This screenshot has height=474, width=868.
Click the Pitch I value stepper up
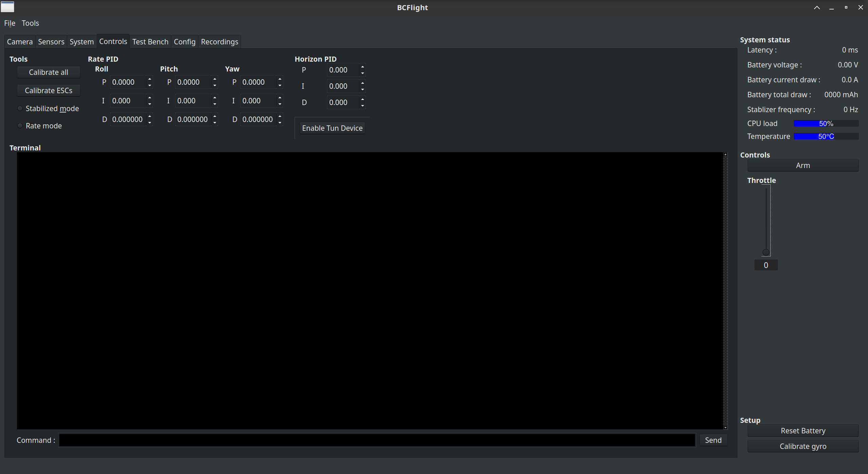(x=215, y=98)
